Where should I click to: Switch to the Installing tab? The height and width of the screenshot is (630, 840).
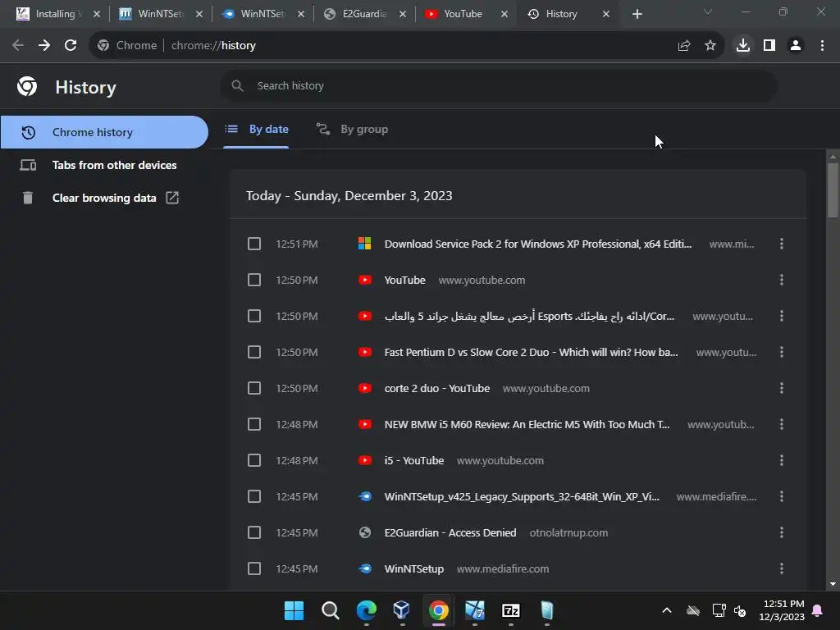click(55, 14)
